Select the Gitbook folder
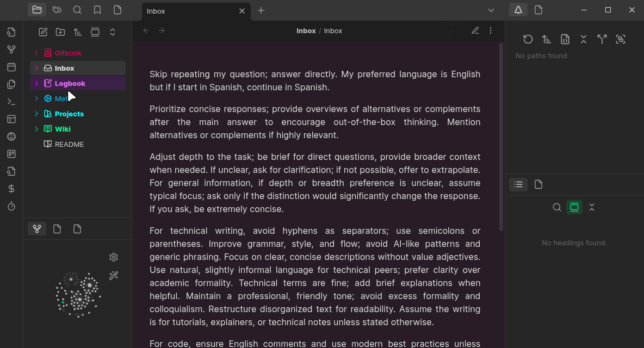 [78, 53]
